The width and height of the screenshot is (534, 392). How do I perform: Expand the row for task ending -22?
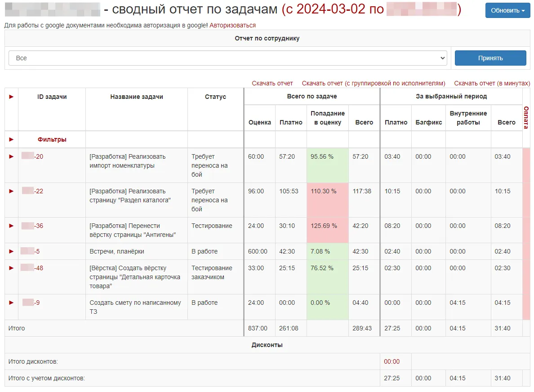click(x=11, y=191)
